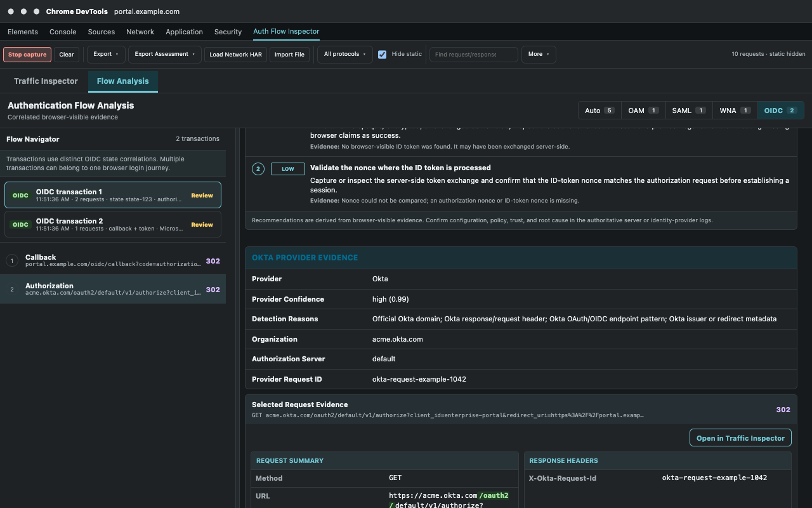812x508 pixels.
Task: Click the Response Headers header
Action: tap(658, 460)
